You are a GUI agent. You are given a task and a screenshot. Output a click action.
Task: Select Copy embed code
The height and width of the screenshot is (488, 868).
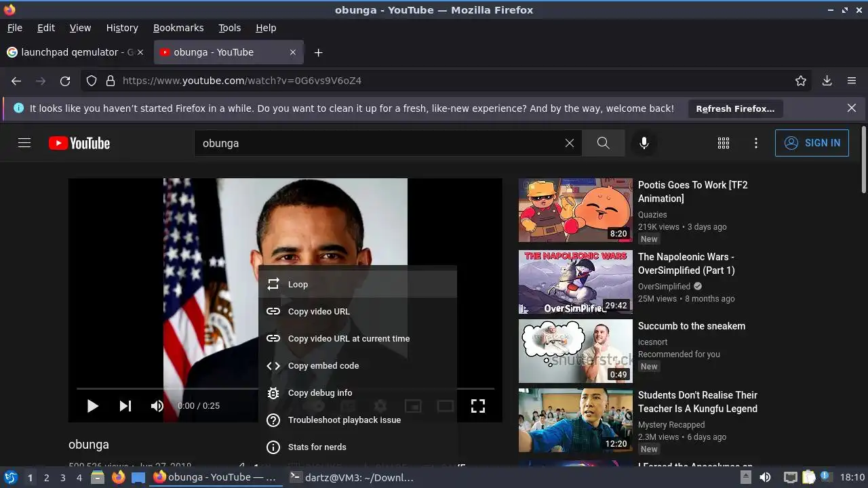tap(357, 365)
